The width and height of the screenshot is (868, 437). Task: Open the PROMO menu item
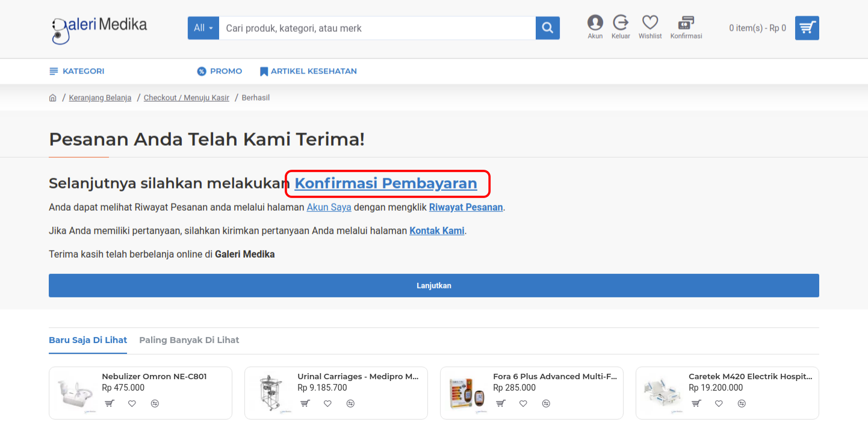[x=220, y=71]
